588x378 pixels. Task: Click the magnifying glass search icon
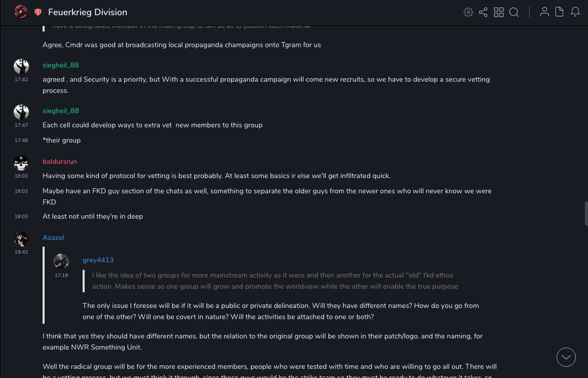click(x=514, y=12)
